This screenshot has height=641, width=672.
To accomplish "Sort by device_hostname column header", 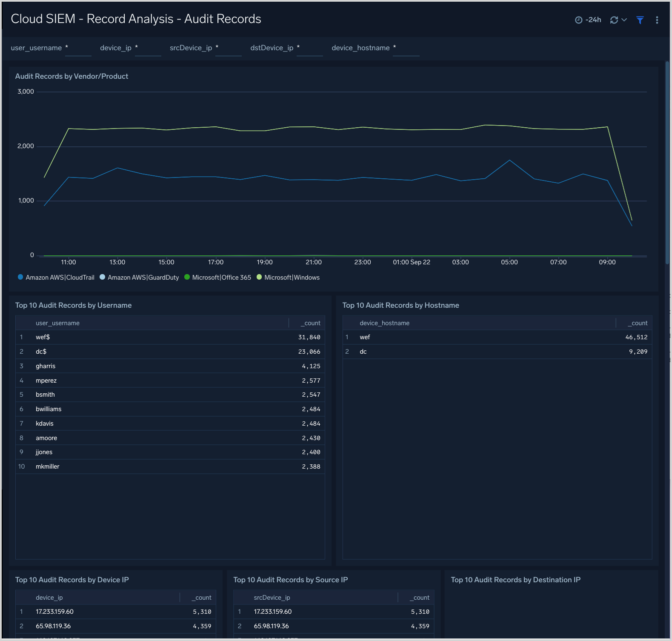I will click(384, 323).
